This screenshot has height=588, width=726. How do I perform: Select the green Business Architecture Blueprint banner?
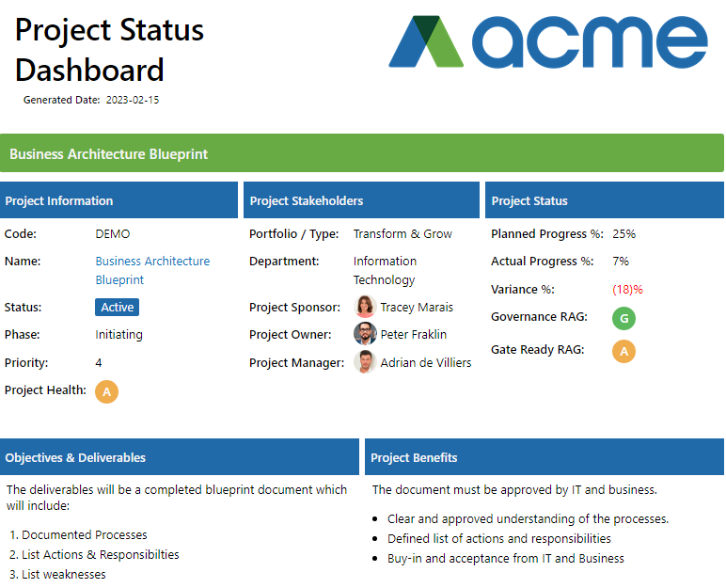pyautogui.click(x=362, y=153)
